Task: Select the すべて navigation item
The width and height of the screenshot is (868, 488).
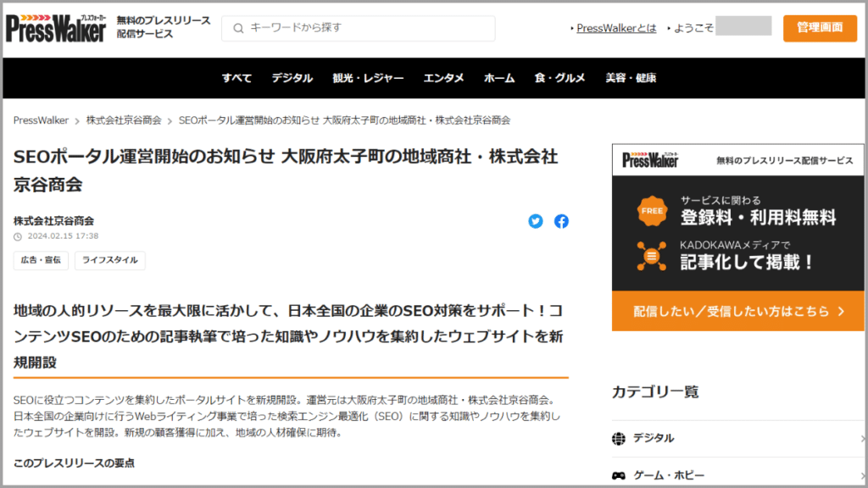Action: point(236,78)
